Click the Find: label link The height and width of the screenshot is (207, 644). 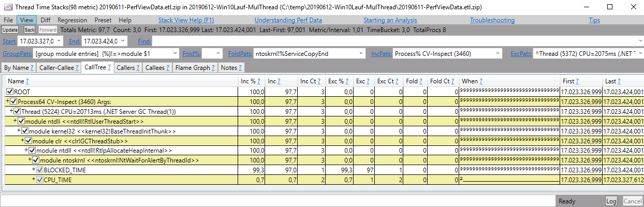144,41
